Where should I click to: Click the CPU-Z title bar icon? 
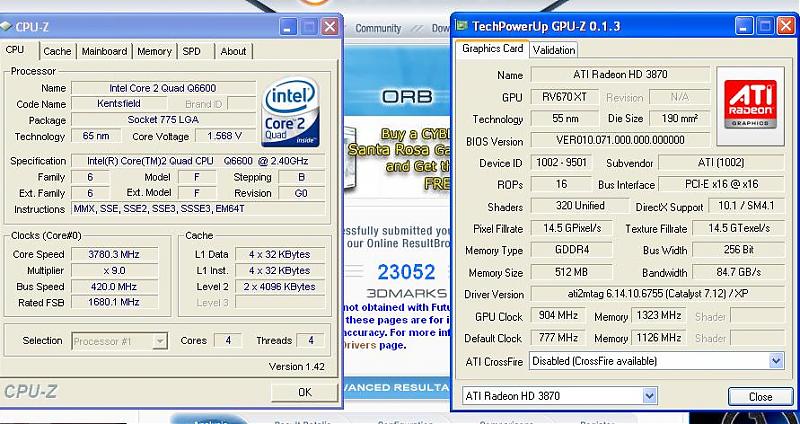point(6,27)
